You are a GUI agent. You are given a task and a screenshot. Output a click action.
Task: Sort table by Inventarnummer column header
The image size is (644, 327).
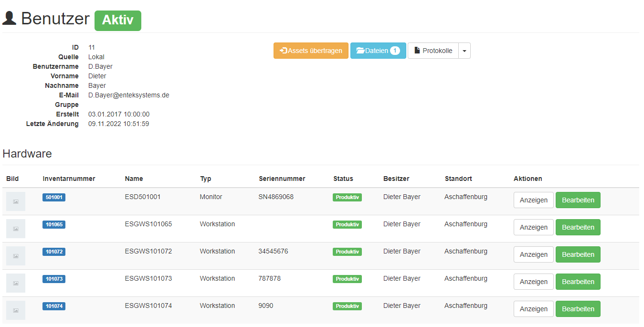(x=69, y=179)
